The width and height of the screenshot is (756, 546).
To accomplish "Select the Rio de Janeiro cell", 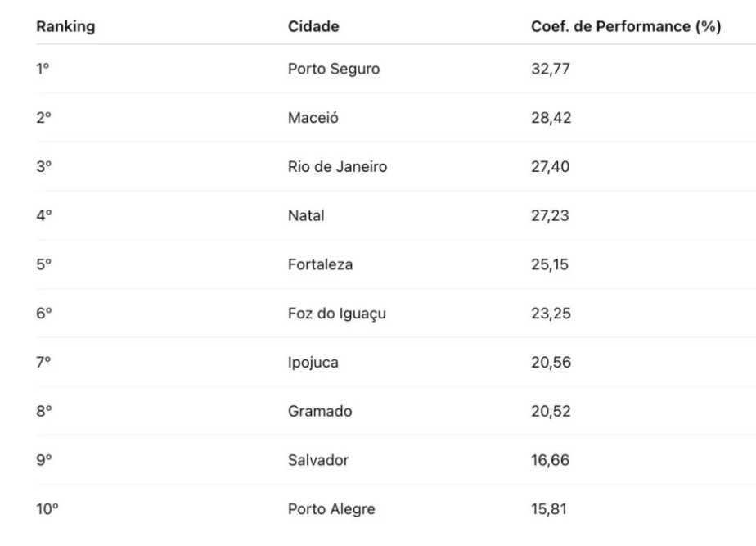I will pyautogui.click(x=337, y=167).
